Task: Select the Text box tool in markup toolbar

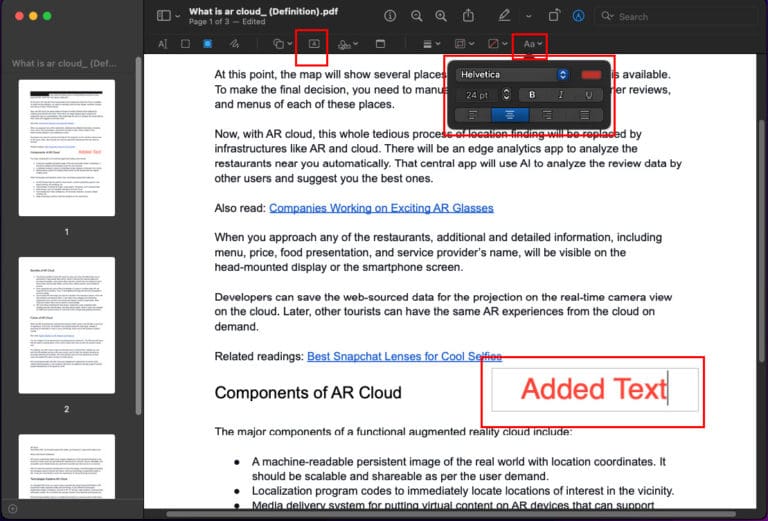Action: point(314,44)
